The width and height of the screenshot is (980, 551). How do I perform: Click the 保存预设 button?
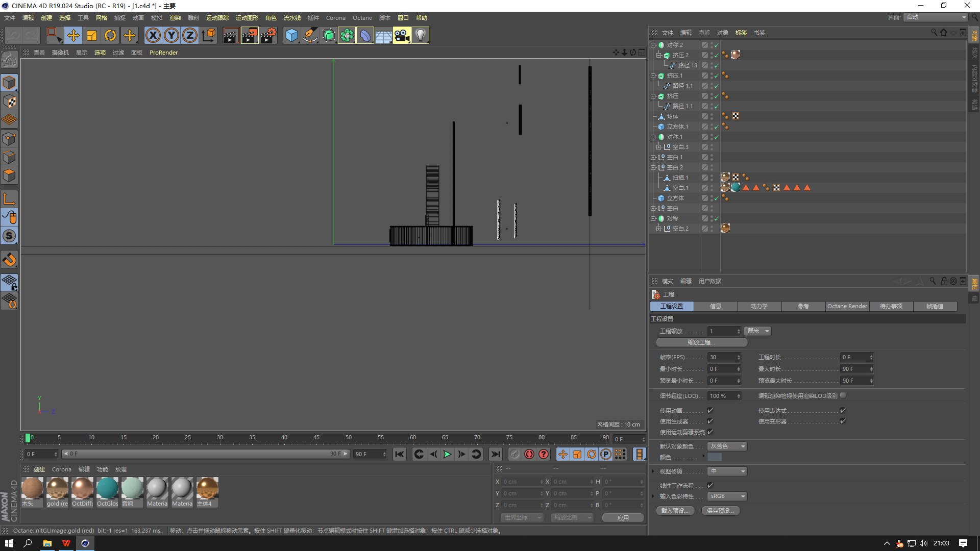click(720, 511)
